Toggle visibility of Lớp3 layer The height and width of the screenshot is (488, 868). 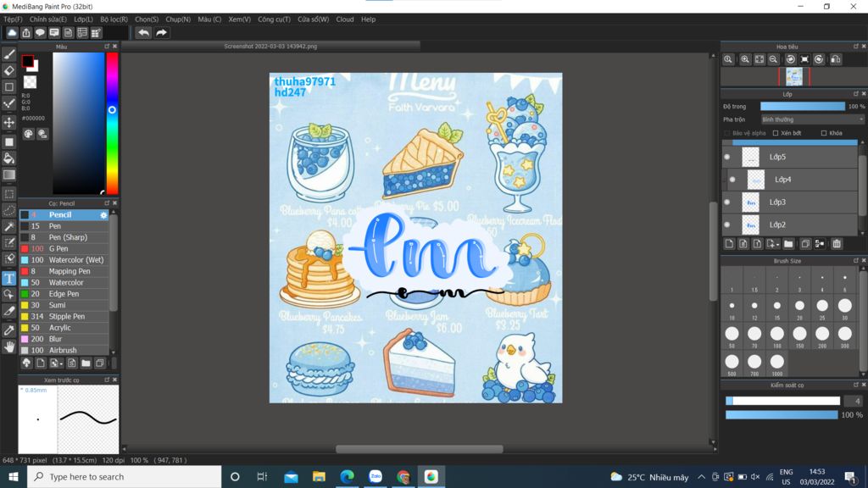(726, 202)
